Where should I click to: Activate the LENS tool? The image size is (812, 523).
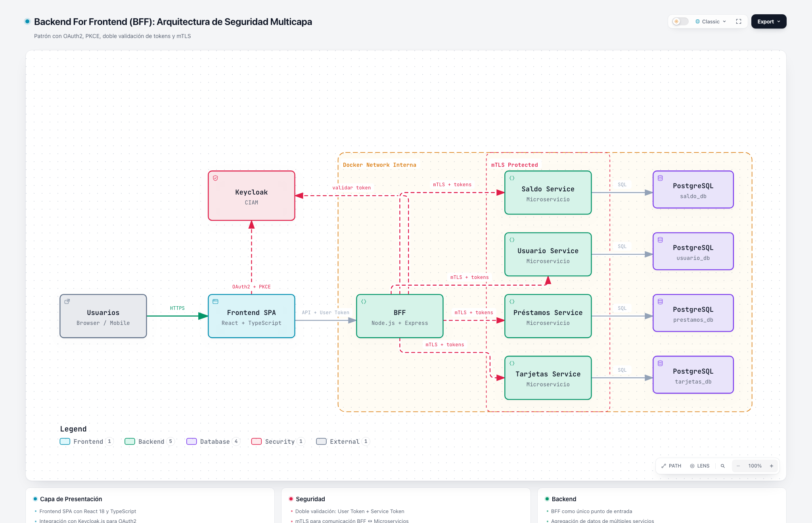coord(700,466)
